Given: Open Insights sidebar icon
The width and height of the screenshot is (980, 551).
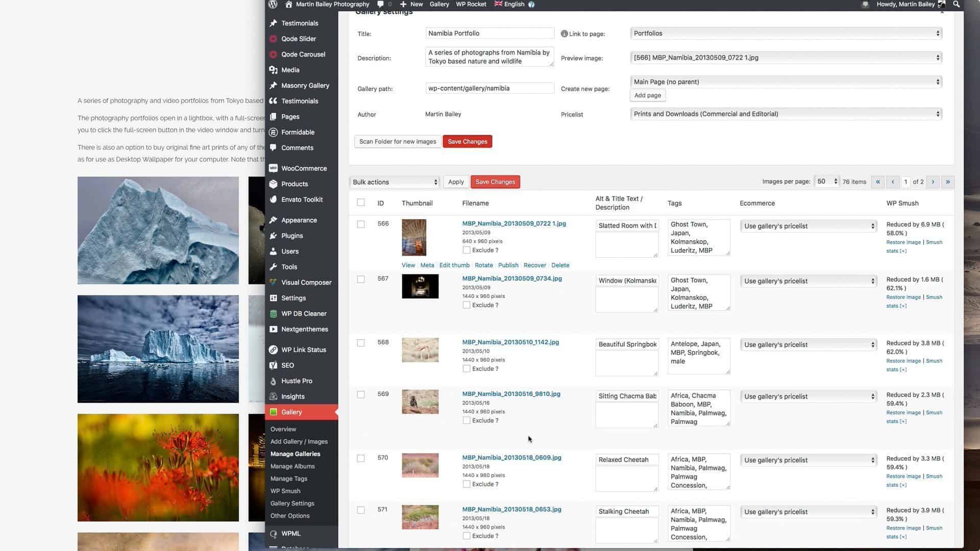Looking at the screenshot, I should click(x=273, y=396).
